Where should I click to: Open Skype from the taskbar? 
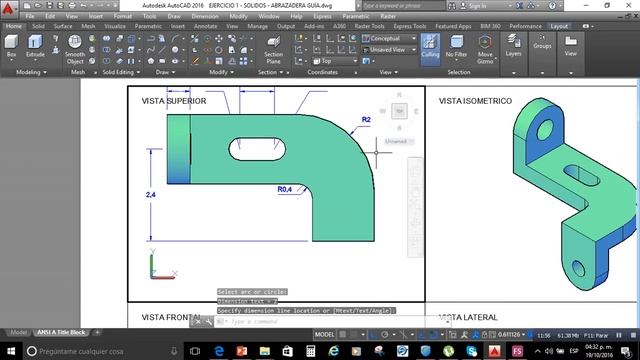pyautogui.click(x=471, y=351)
